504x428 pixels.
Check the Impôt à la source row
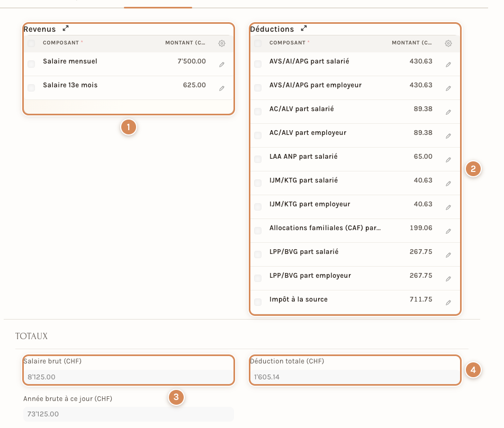(x=258, y=302)
